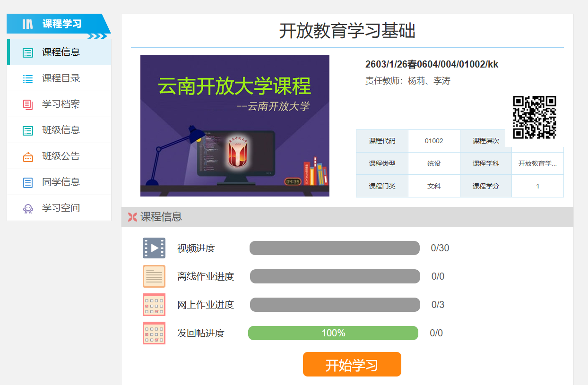Click the 课程代码 table label
Image resolution: width=588 pixels, height=385 pixels.
382,141
